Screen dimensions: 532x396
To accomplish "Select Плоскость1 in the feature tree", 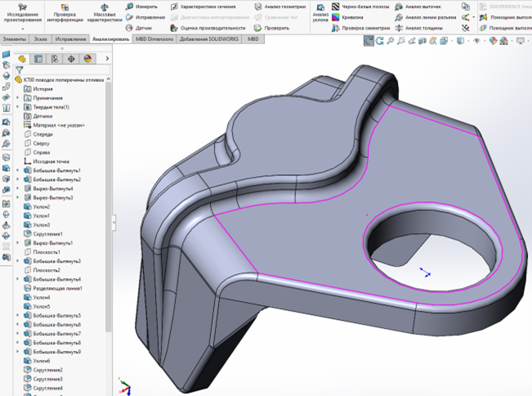I will 47,252.
